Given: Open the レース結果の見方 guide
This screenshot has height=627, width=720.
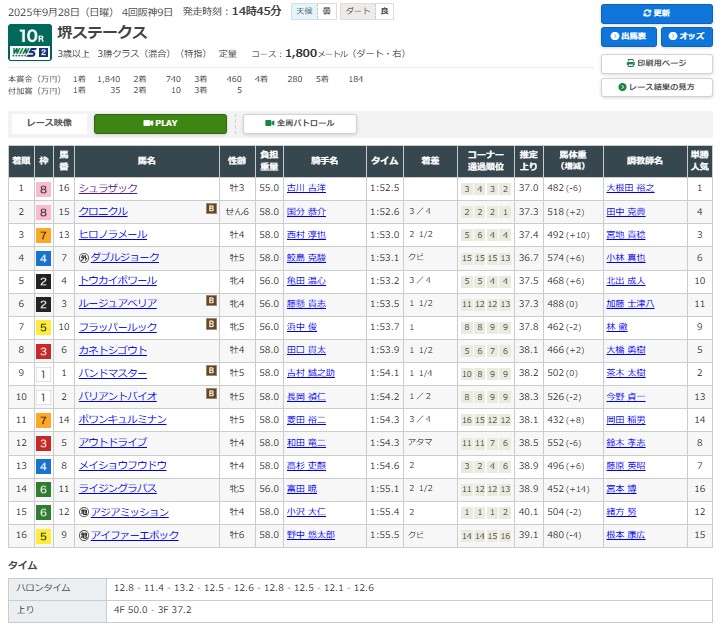Looking at the screenshot, I should (656, 87).
